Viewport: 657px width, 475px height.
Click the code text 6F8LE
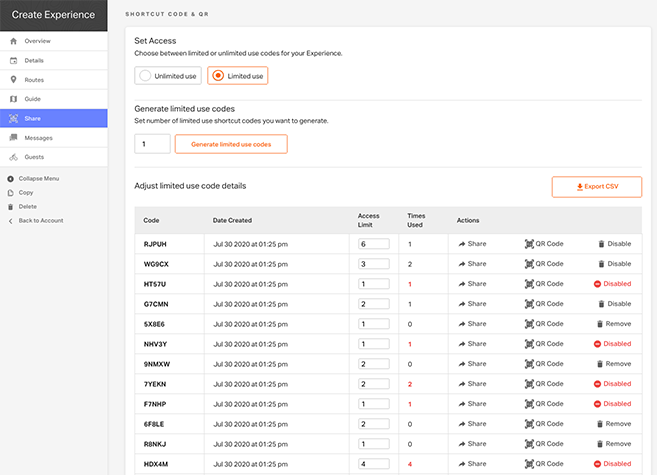pos(154,424)
